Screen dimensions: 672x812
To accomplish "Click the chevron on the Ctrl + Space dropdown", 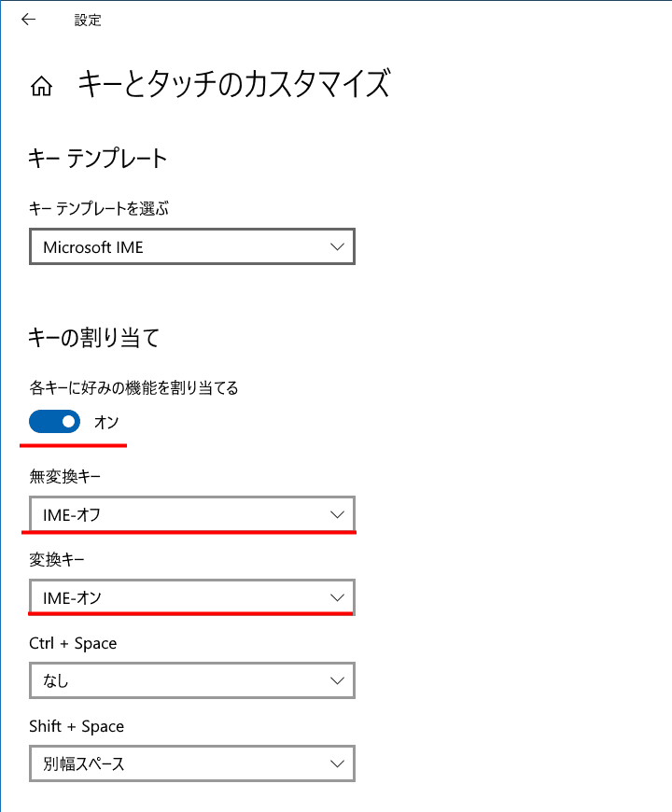I will tap(338, 680).
